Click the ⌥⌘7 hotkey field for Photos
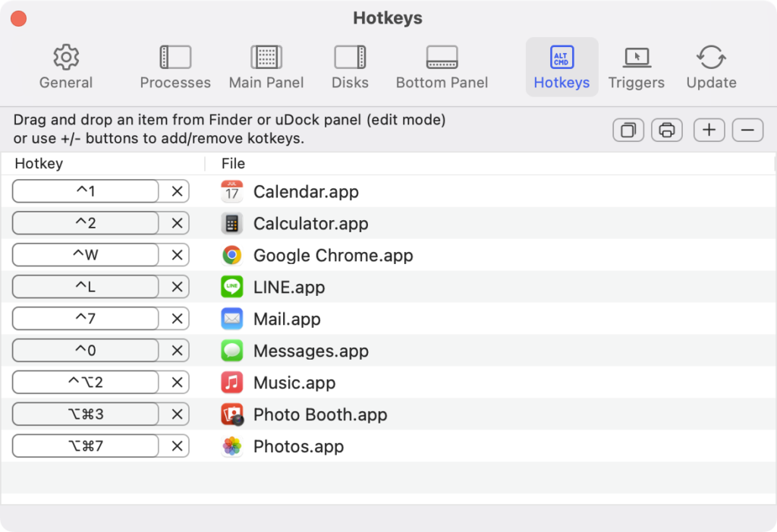Viewport: 777px width, 532px height. tap(85, 445)
